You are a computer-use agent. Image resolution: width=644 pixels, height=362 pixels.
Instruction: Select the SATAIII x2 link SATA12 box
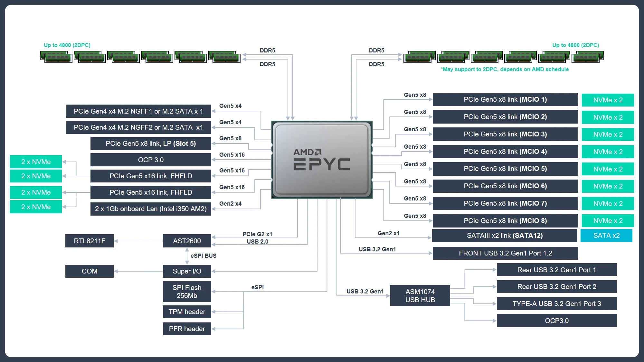[504, 236]
